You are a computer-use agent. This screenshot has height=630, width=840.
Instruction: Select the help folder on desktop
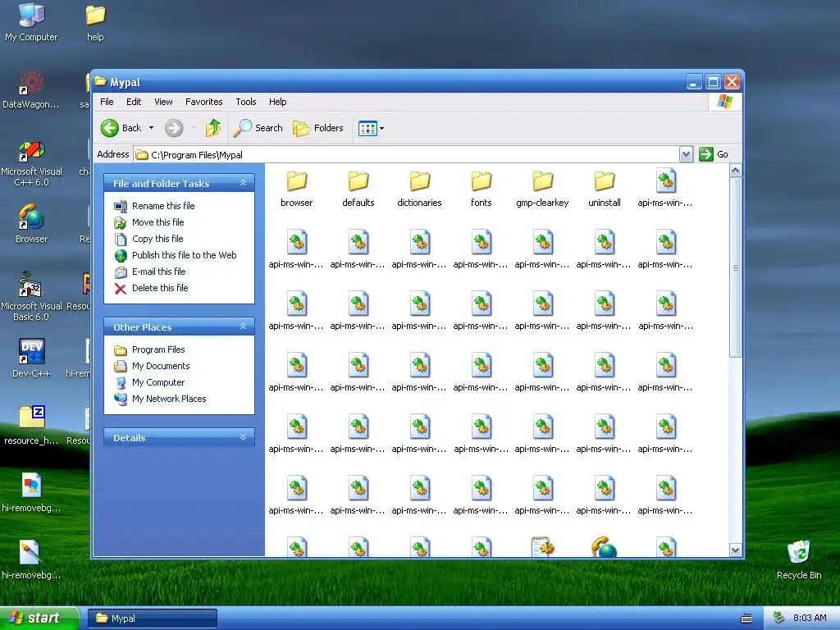click(x=95, y=22)
